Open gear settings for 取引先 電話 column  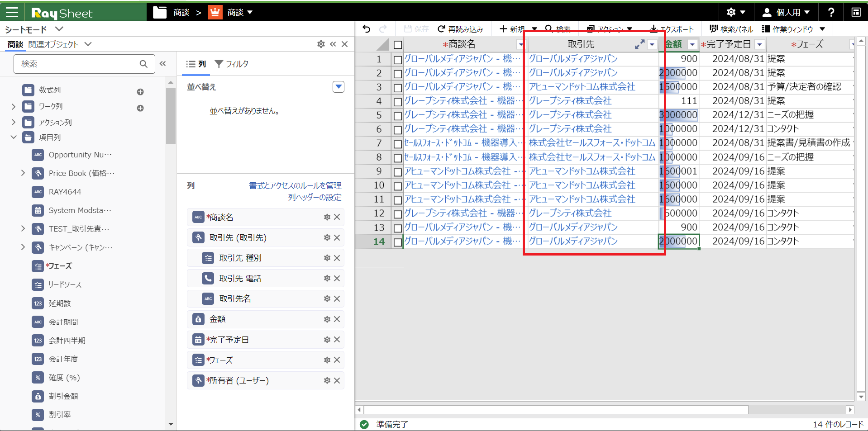pos(327,279)
